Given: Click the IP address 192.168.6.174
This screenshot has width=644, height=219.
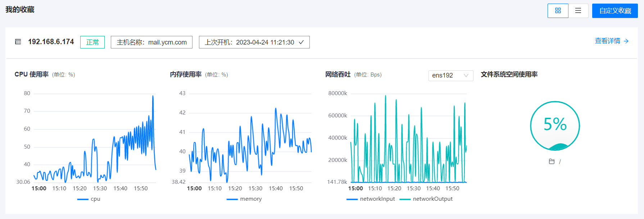Looking at the screenshot, I should point(51,42).
